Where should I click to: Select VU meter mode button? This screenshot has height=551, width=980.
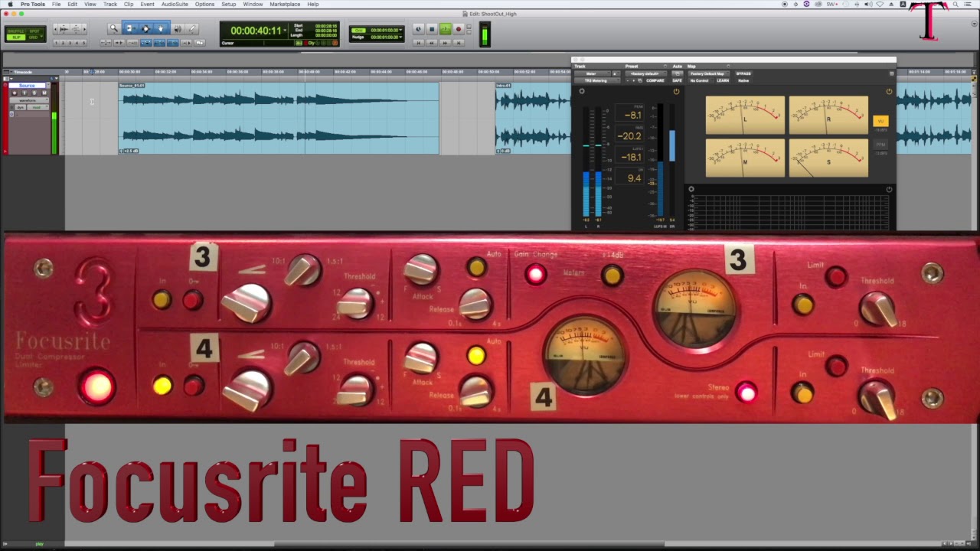pyautogui.click(x=880, y=121)
